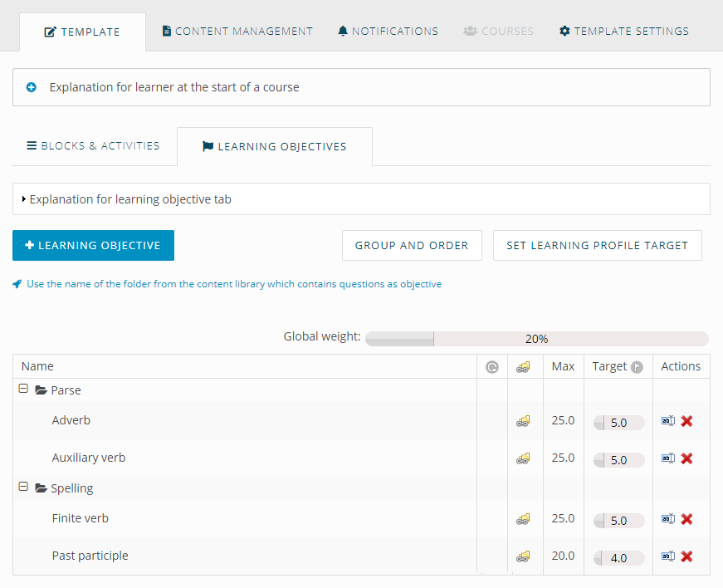Click the yellow icon in Finite verb row
Screen dimensions: 723x588
point(523,519)
